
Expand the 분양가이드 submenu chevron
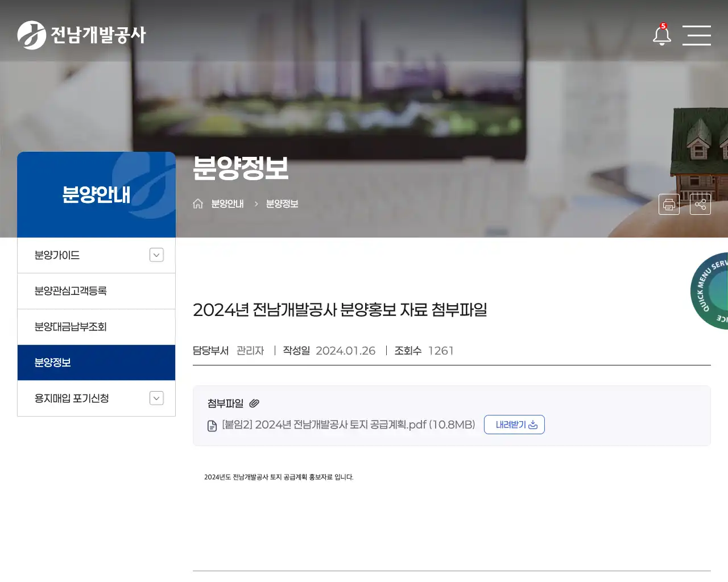click(156, 255)
